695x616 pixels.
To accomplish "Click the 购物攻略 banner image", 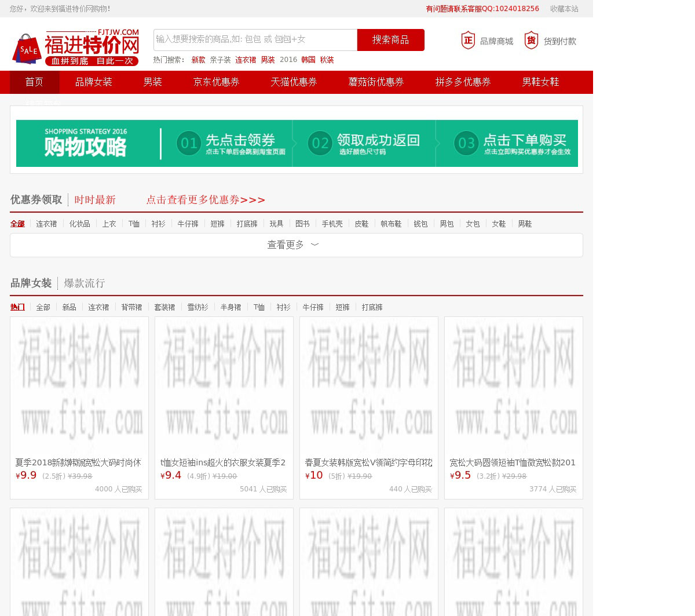I will 297,143.
